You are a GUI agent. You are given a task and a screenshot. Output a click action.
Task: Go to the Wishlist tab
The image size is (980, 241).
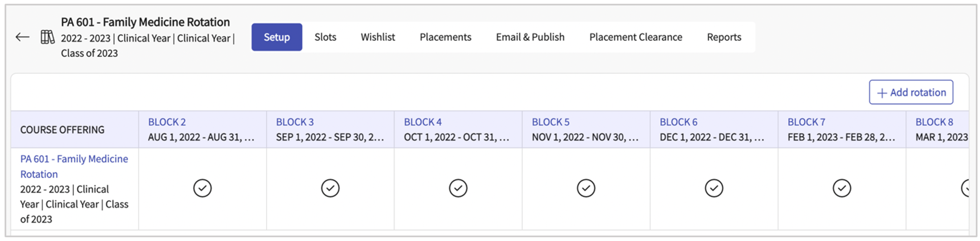coord(378,37)
